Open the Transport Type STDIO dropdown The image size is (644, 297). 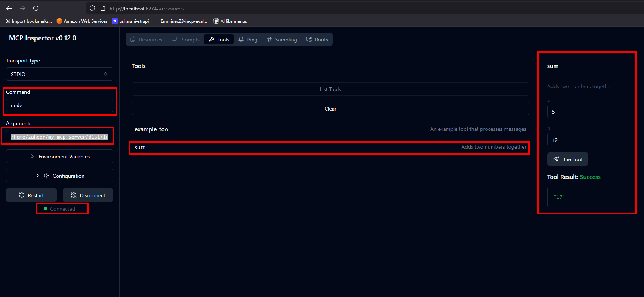point(59,74)
